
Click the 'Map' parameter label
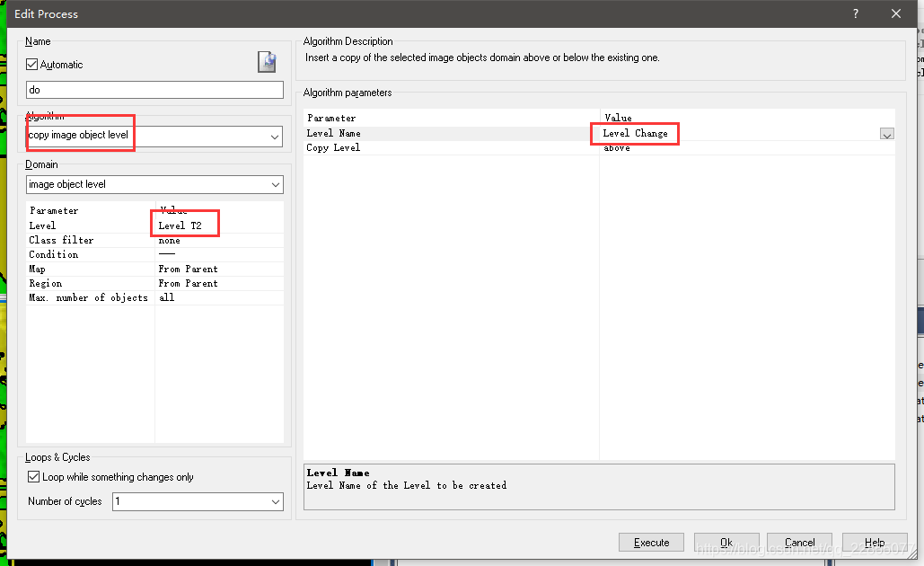(37, 269)
